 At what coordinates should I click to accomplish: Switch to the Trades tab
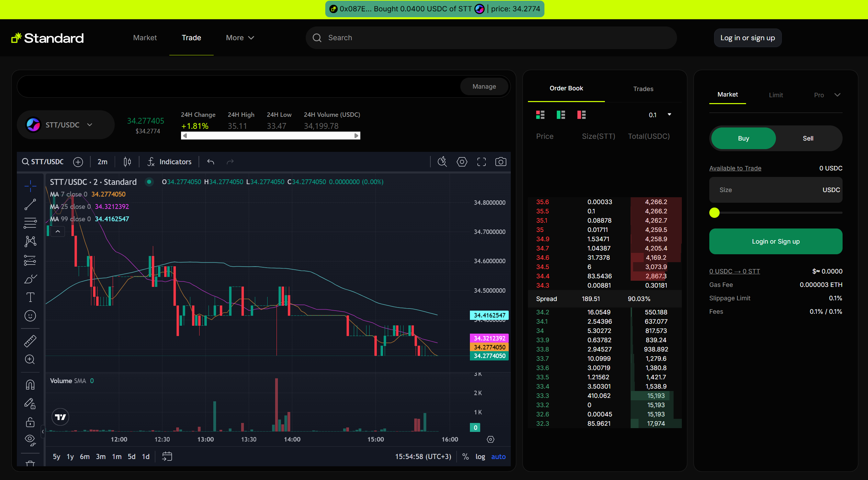pyautogui.click(x=643, y=89)
